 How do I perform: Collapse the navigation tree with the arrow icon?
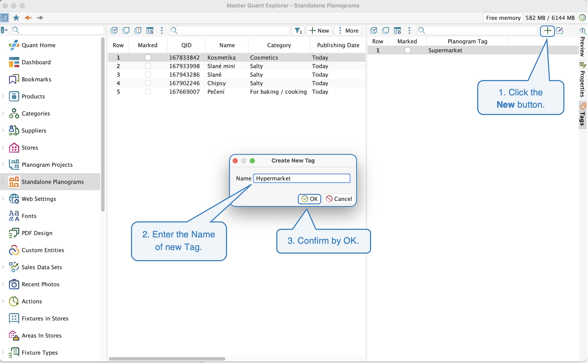click(x=4, y=30)
